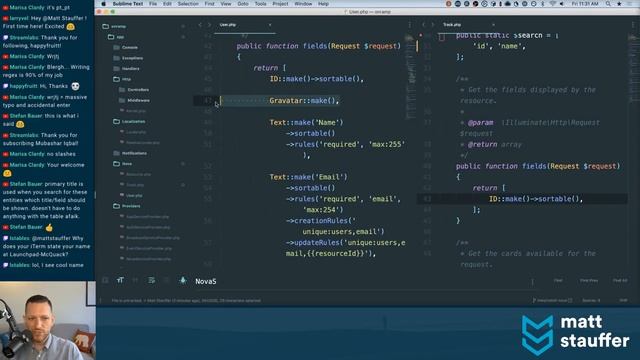Click the right pane's forward arrow
This screenshot has width=640, height=360.
(x=433, y=25)
